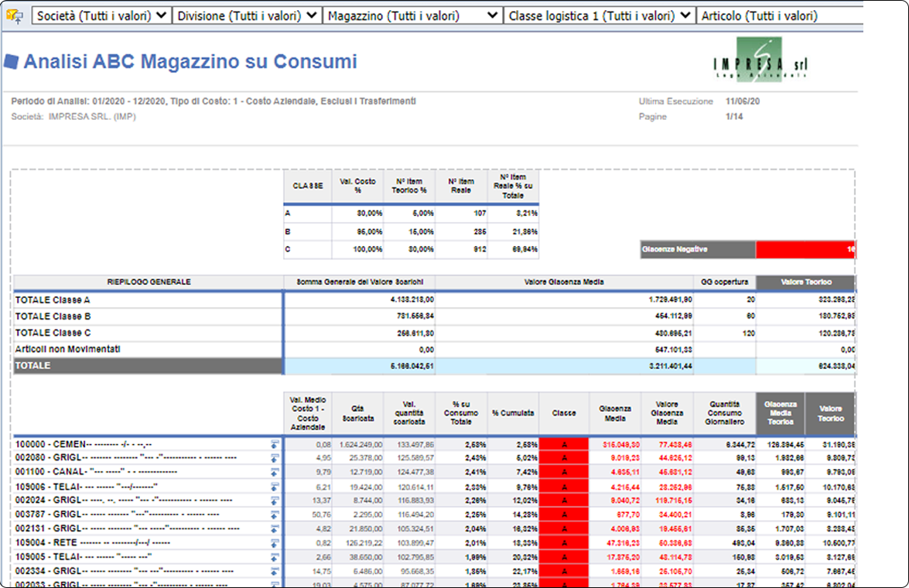Select the Giacenze Negative label
The width and height of the screenshot is (909, 588).
coord(698,249)
